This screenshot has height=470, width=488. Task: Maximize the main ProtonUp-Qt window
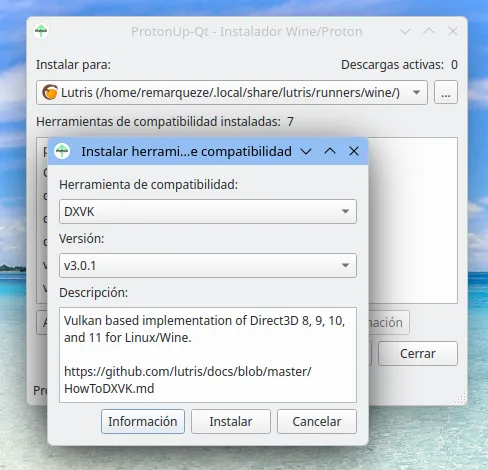pos(429,31)
